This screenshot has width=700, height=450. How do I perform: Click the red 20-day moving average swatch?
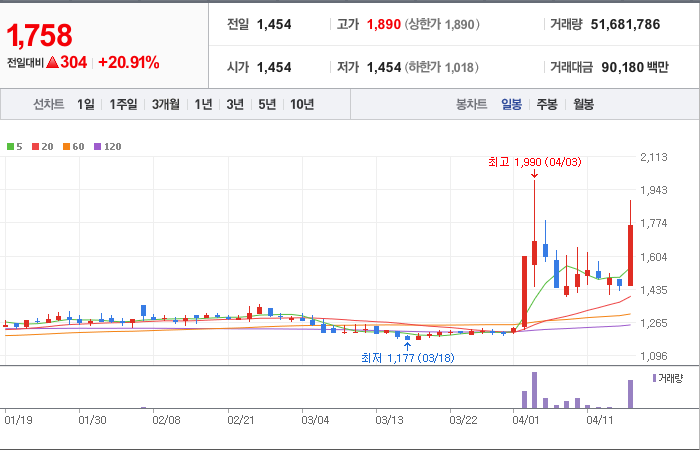(x=35, y=146)
